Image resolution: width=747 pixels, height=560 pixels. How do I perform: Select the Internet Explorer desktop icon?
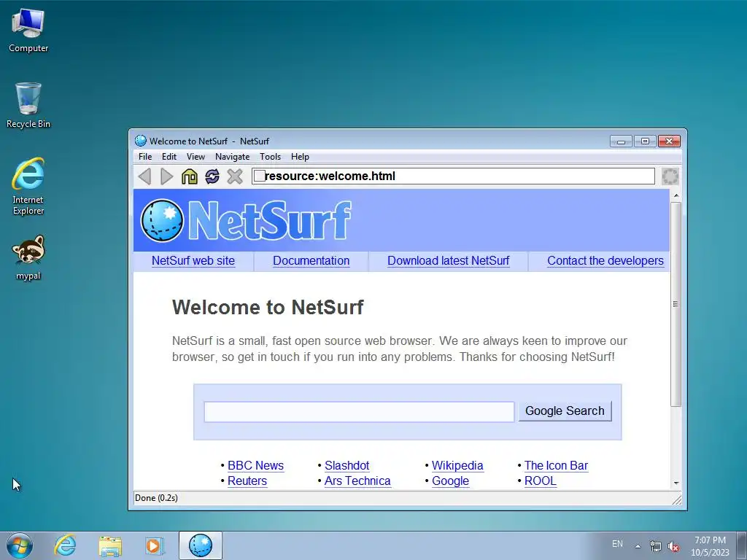[x=28, y=186]
